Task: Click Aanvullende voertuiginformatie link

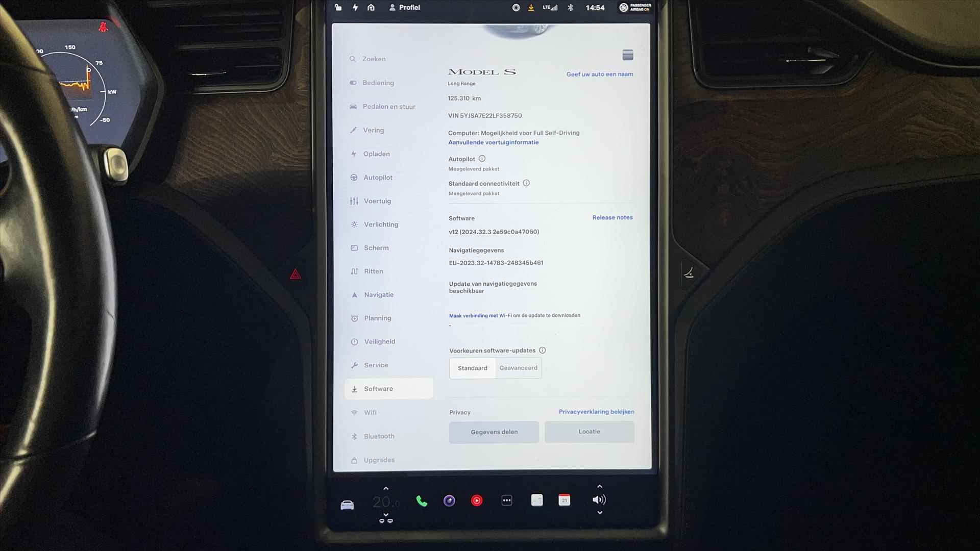Action: [x=494, y=142]
